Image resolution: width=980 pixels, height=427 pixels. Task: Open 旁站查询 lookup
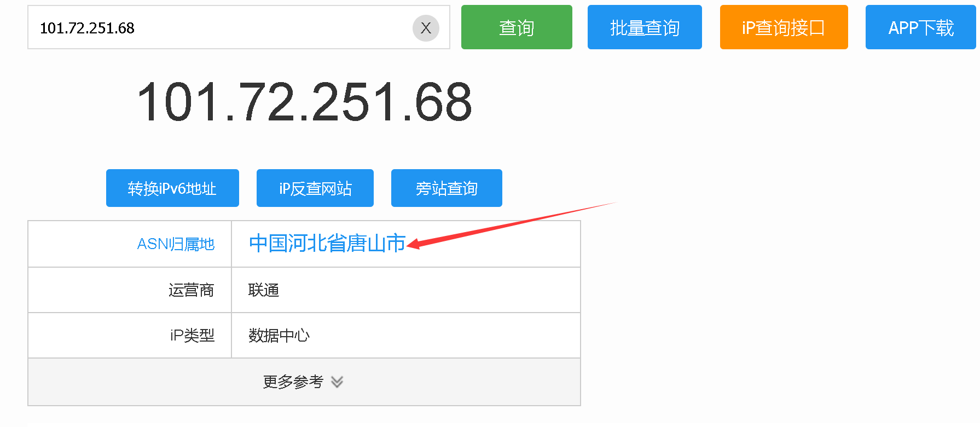(x=446, y=188)
